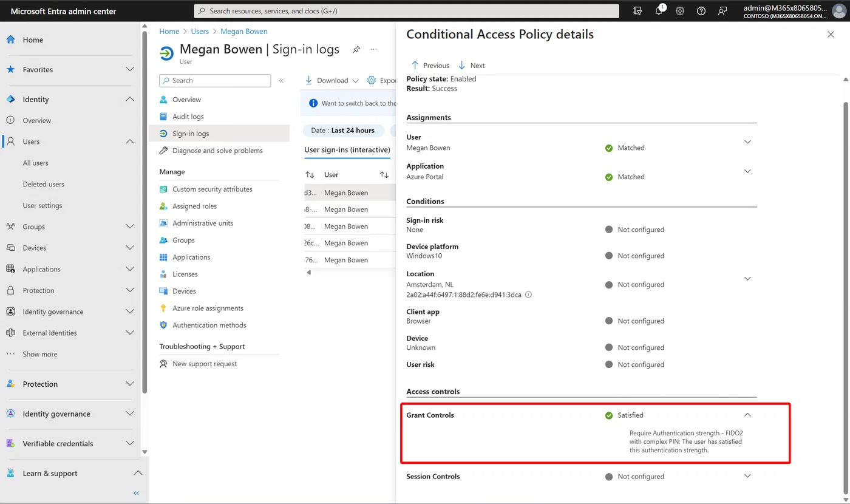
Task: Expand the Session Controls row
Action: pyautogui.click(x=747, y=477)
